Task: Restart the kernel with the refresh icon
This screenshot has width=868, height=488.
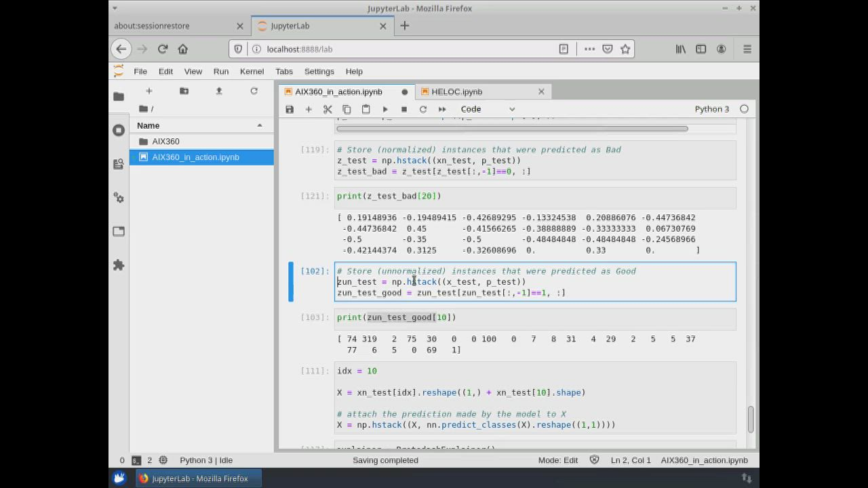Action: pyautogui.click(x=423, y=109)
